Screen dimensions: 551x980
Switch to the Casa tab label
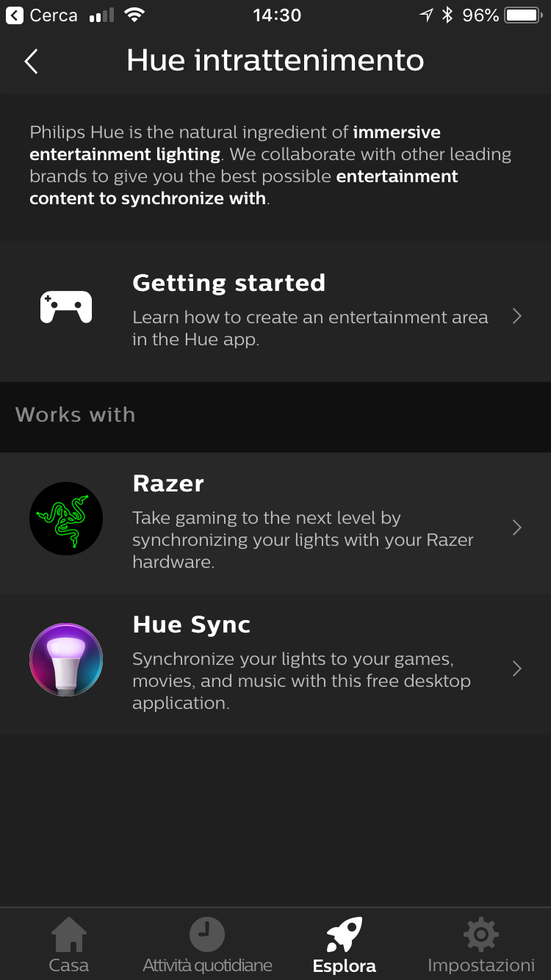click(x=68, y=965)
